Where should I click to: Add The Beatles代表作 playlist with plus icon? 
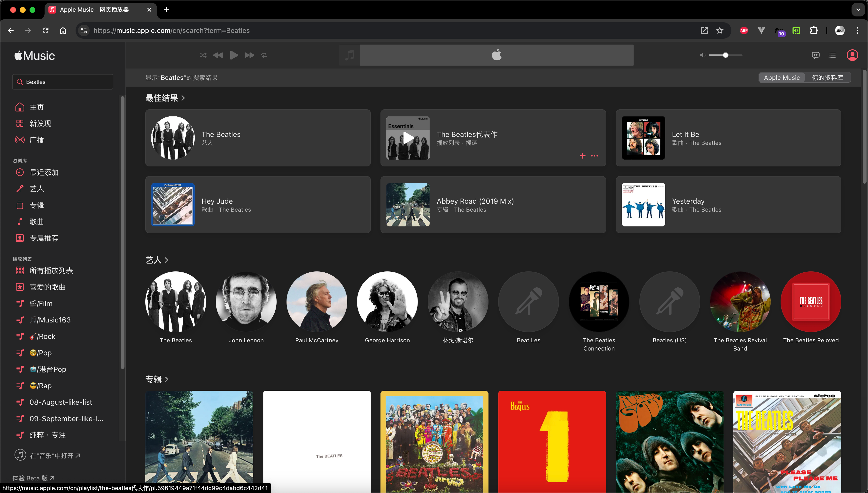(583, 156)
